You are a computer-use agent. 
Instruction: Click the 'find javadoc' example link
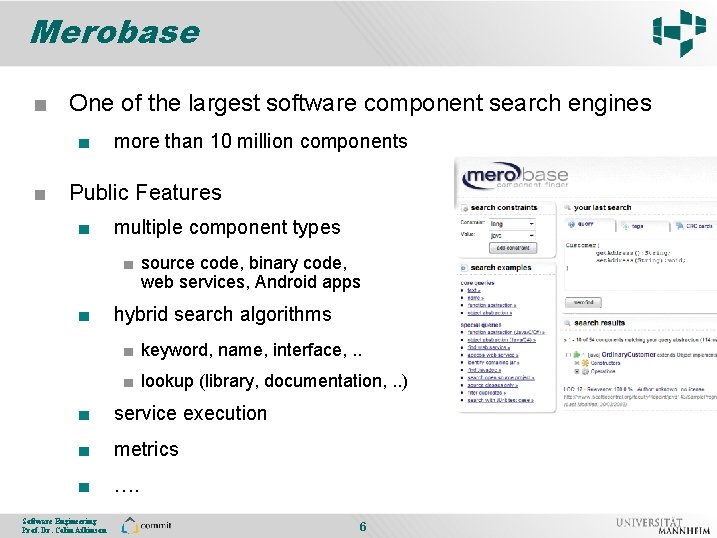[484, 370]
